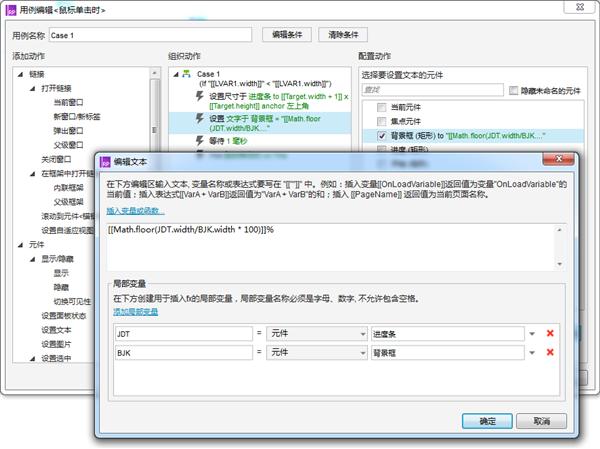Screen dimensions: 600x449
Task: Click the Case 1 tree icon
Action: click(187, 74)
